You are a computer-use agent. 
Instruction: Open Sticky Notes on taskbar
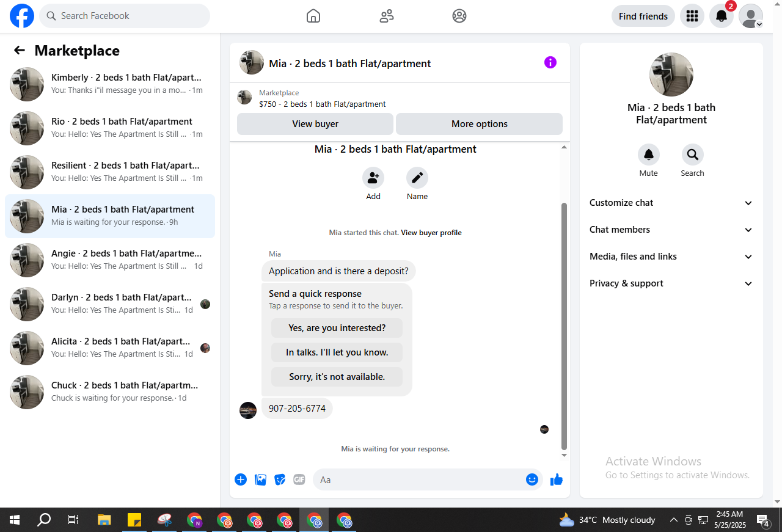click(134, 520)
